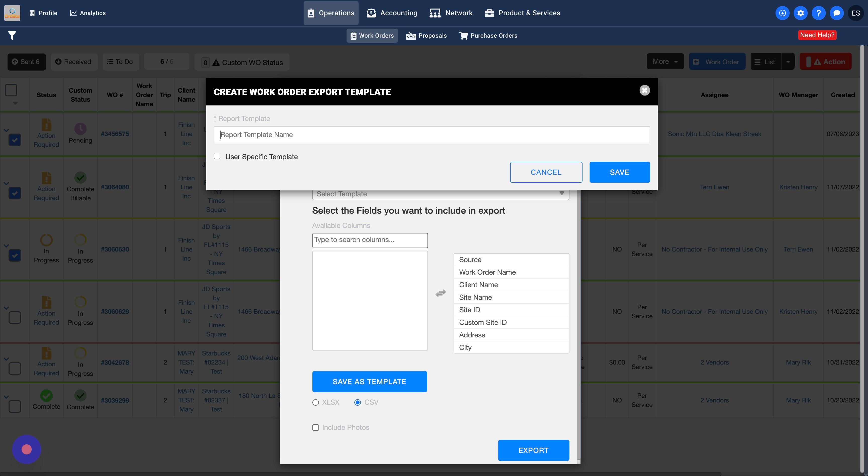Open the List view dropdown arrow
Screen dimensions: 868x476
[788, 62]
